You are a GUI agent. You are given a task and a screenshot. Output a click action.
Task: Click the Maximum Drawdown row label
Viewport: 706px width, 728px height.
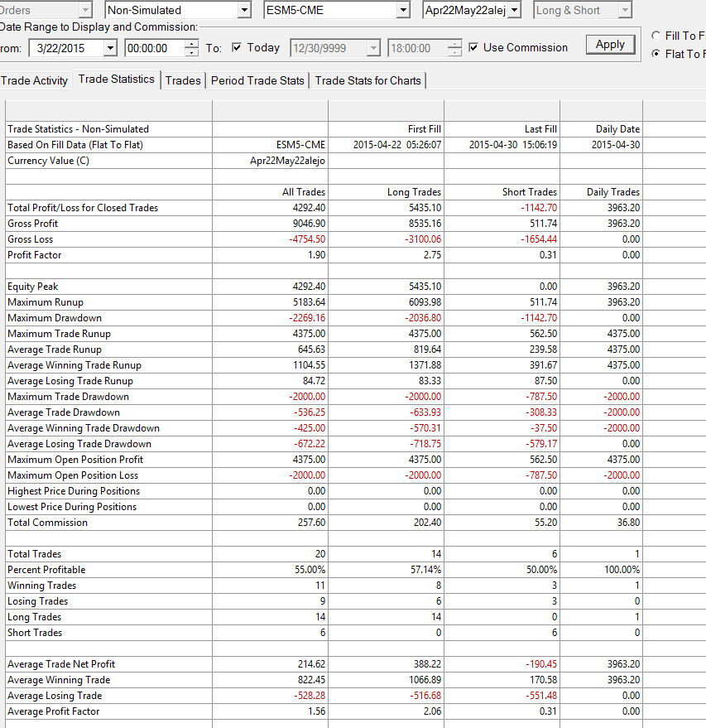55,318
